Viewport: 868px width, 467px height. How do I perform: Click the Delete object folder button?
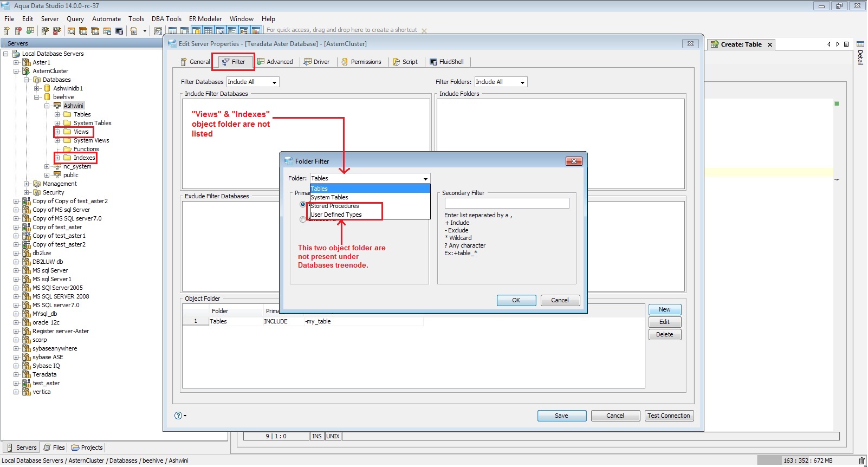pos(665,334)
